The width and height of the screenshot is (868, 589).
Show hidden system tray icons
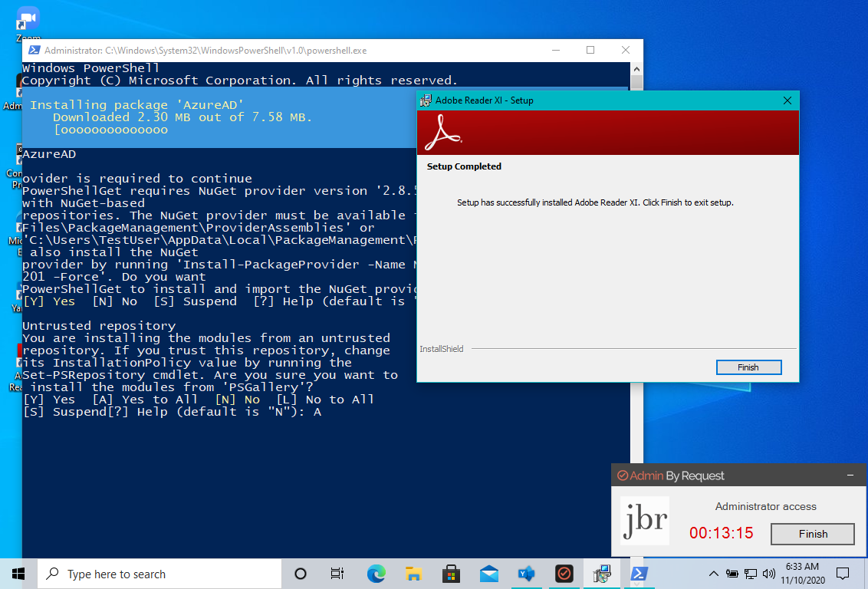coord(714,574)
